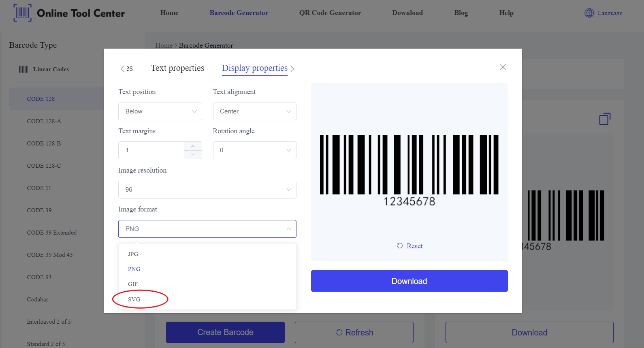Open the Rotation angle dropdown
Screen dimensions: 644x348
click(254, 150)
